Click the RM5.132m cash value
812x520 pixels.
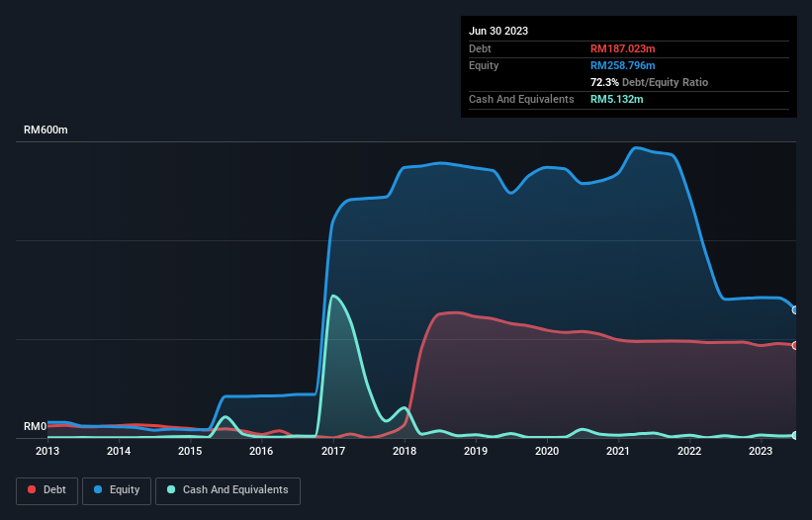pyautogui.click(x=617, y=99)
